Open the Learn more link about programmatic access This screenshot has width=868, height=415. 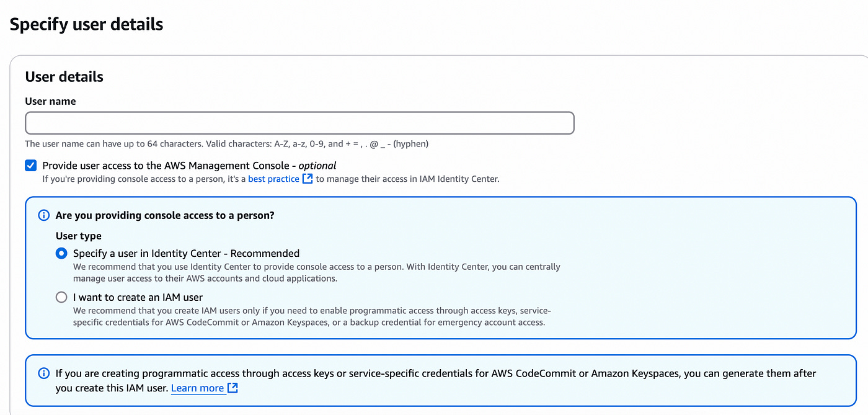tap(198, 388)
